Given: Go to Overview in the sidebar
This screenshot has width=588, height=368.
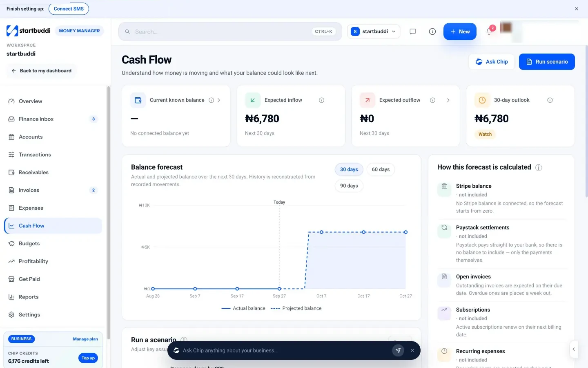Looking at the screenshot, I should (53, 101).
